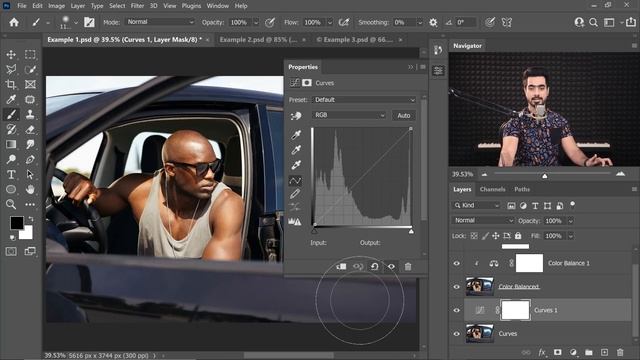Create new fill or adjustment layer

pyautogui.click(x=573, y=352)
